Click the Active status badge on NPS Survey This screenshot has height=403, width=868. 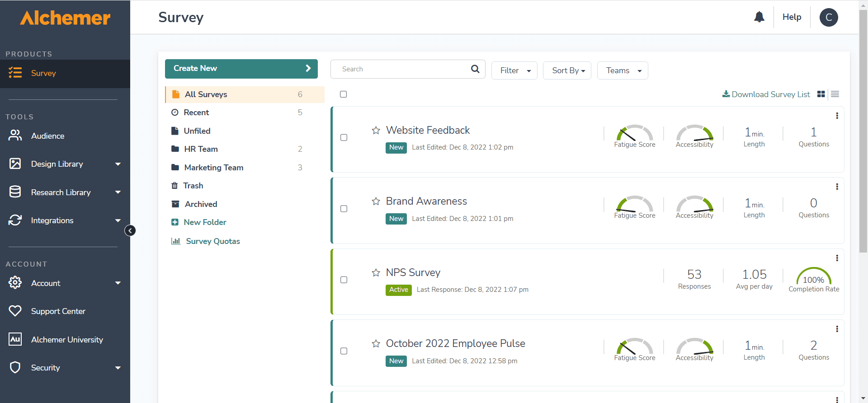399,290
